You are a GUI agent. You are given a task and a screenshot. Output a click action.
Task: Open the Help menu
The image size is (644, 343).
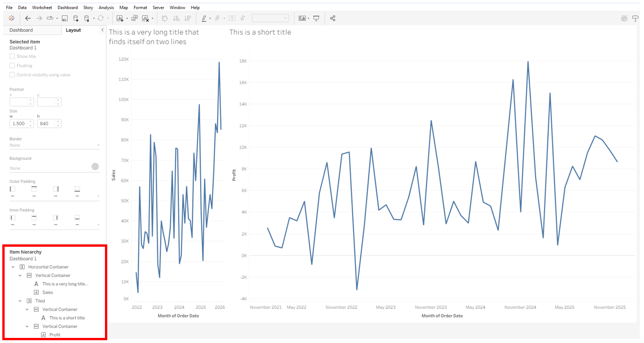(x=195, y=8)
